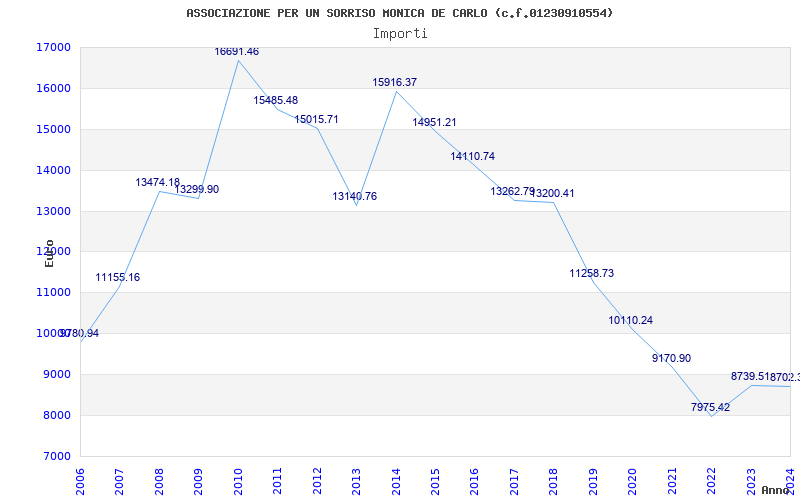Viewport: 800px width, 500px height.
Task: Click the x-axis year 2023
Action: (751, 482)
